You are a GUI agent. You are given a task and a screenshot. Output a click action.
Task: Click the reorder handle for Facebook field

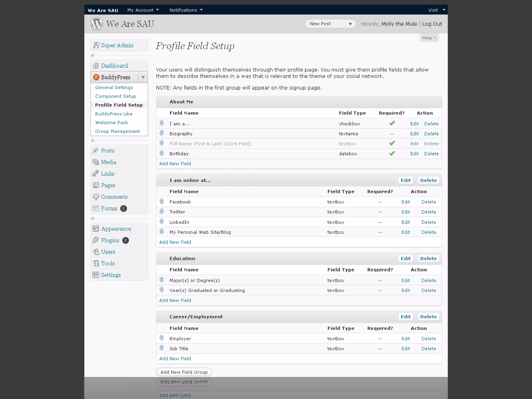pyautogui.click(x=162, y=201)
